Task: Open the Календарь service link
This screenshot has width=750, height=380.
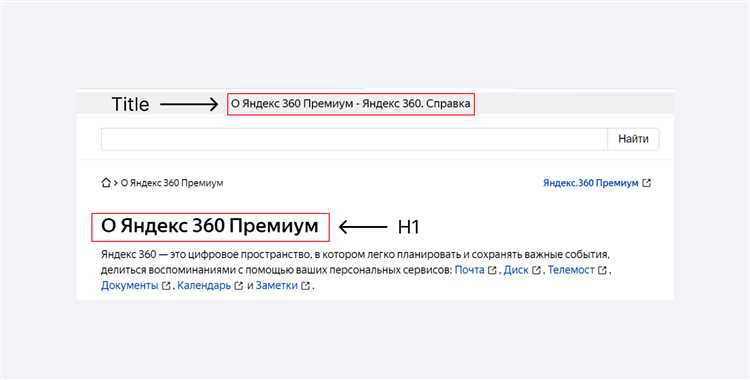Action: [204, 286]
